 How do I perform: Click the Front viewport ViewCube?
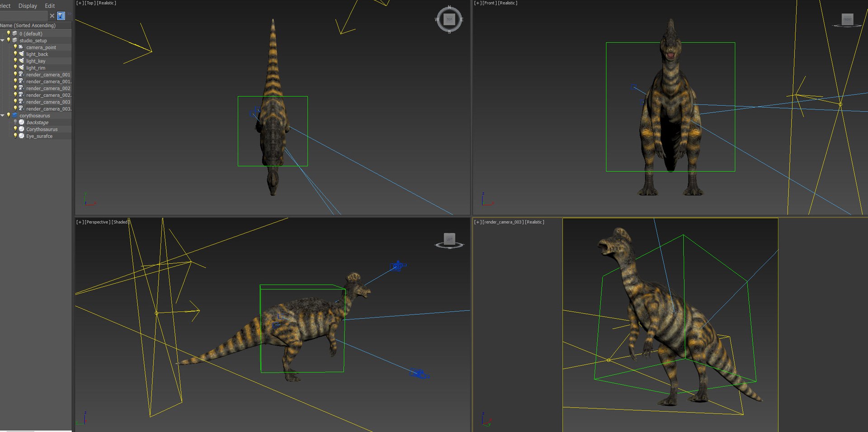pyautogui.click(x=847, y=20)
